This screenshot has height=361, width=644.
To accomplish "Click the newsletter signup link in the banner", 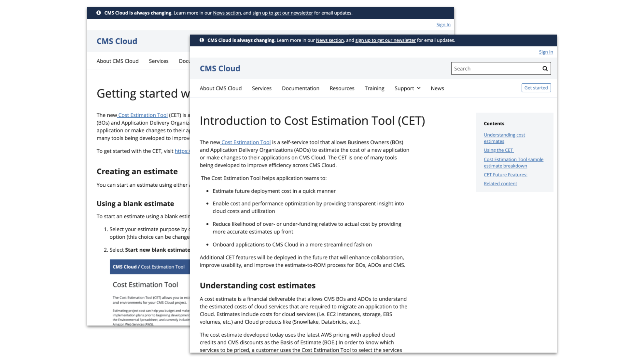I will click(x=385, y=40).
